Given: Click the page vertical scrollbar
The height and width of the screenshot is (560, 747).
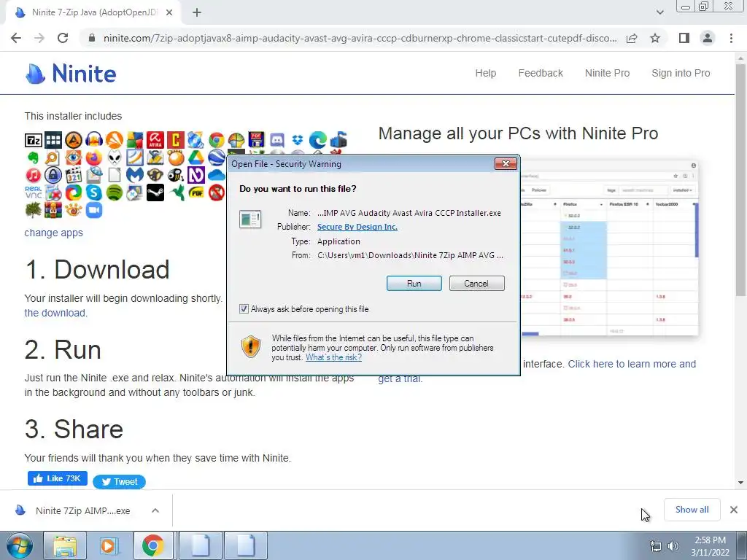Looking at the screenshot, I should click(x=740, y=180).
